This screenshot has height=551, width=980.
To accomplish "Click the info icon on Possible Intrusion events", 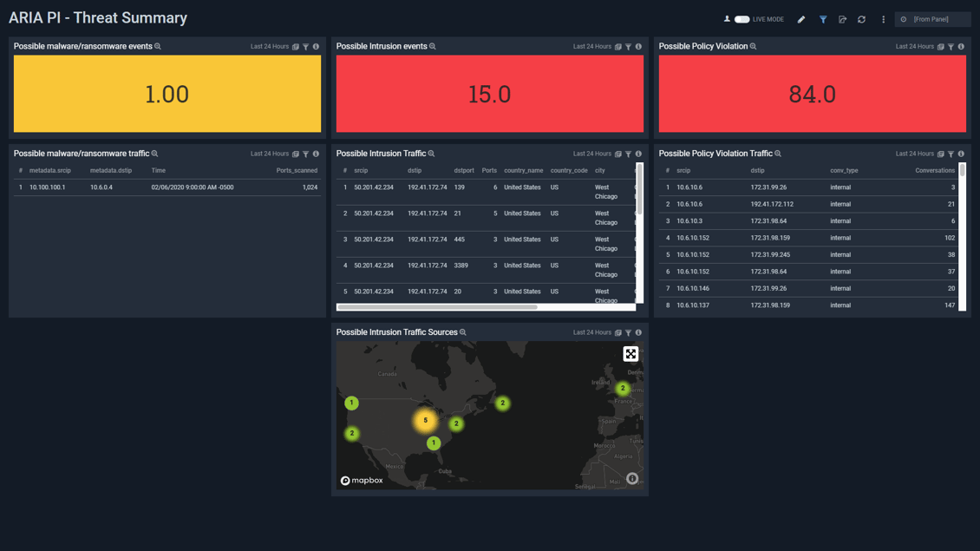I will (x=639, y=46).
